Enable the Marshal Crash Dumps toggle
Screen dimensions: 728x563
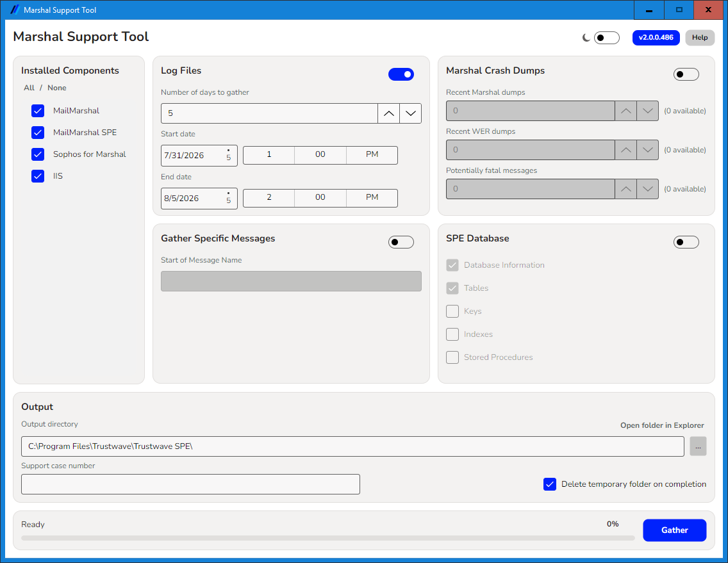click(686, 74)
